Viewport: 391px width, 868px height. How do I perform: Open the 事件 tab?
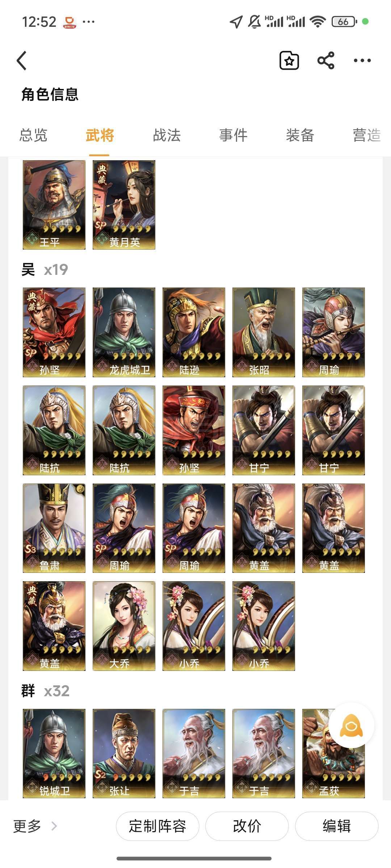click(x=233, y=135)
